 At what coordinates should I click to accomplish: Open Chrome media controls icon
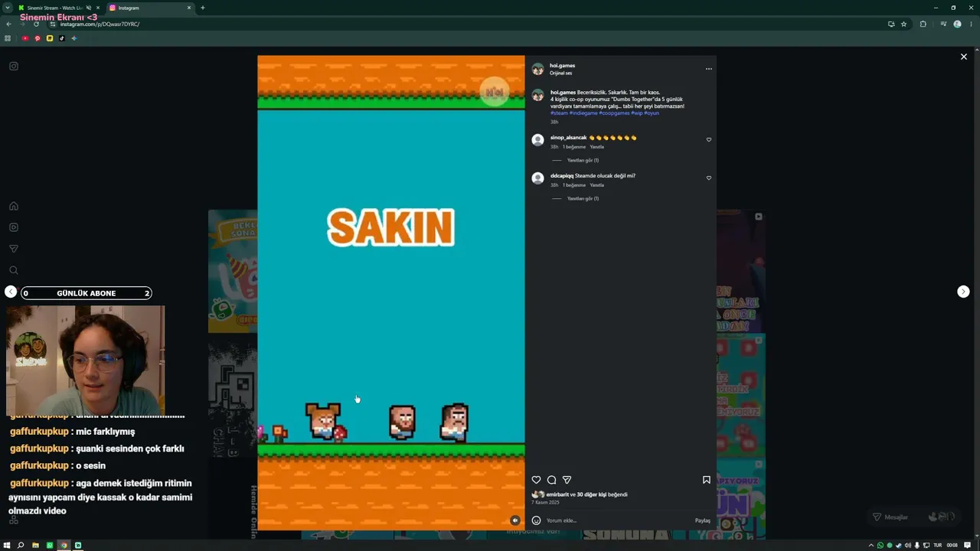[943, 24]
